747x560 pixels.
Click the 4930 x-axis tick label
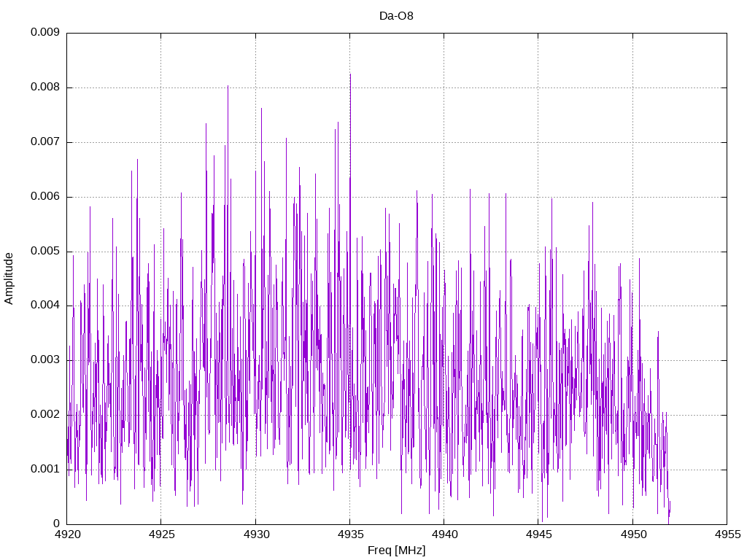(256, 534)
